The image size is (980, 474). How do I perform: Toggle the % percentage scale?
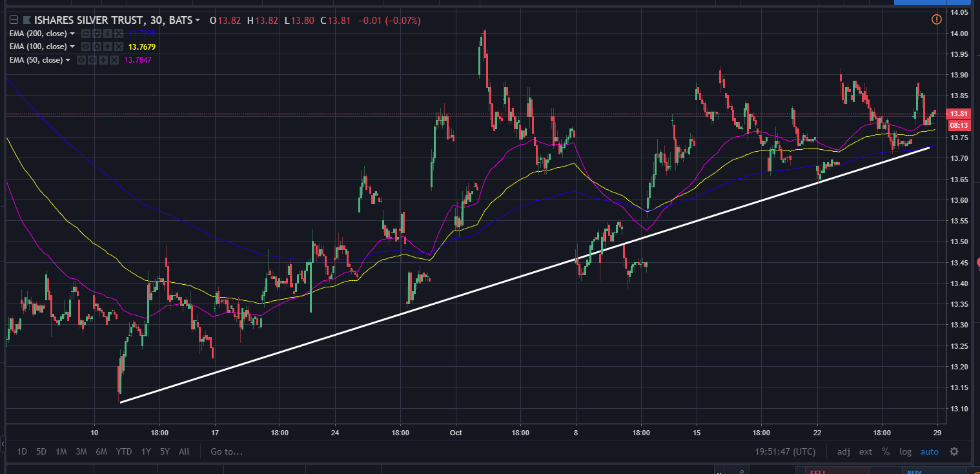pyautogui.click(x=886, y=451)
